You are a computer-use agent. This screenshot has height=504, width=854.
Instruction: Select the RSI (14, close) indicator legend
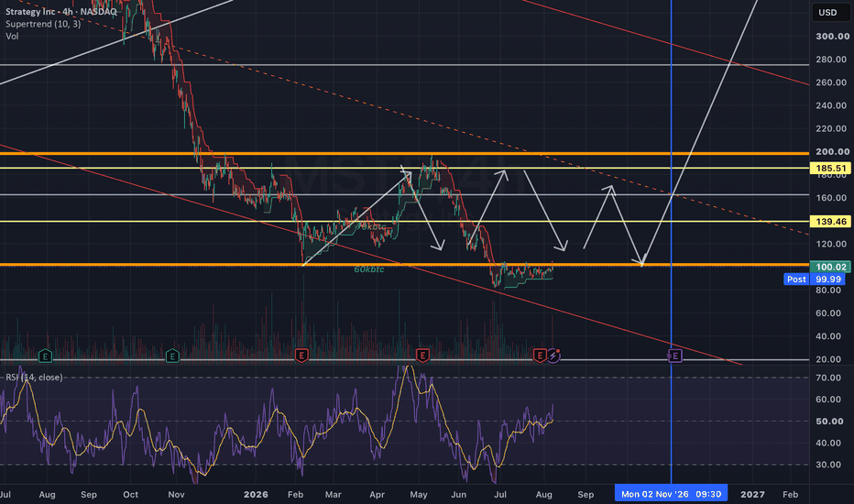click(34, 377)
